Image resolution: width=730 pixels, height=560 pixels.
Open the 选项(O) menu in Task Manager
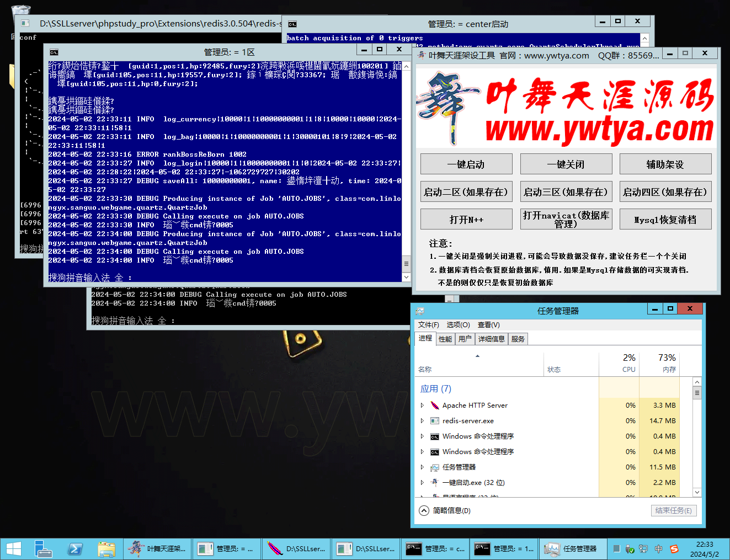pos(458,325)
